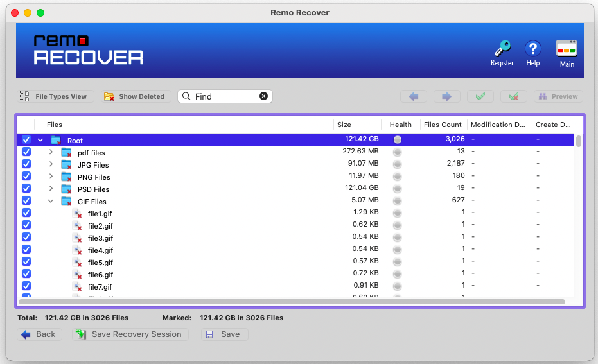This screenshot has height=364, width=598.
Task: Expand the PSD Files folder
Action: 51,189
